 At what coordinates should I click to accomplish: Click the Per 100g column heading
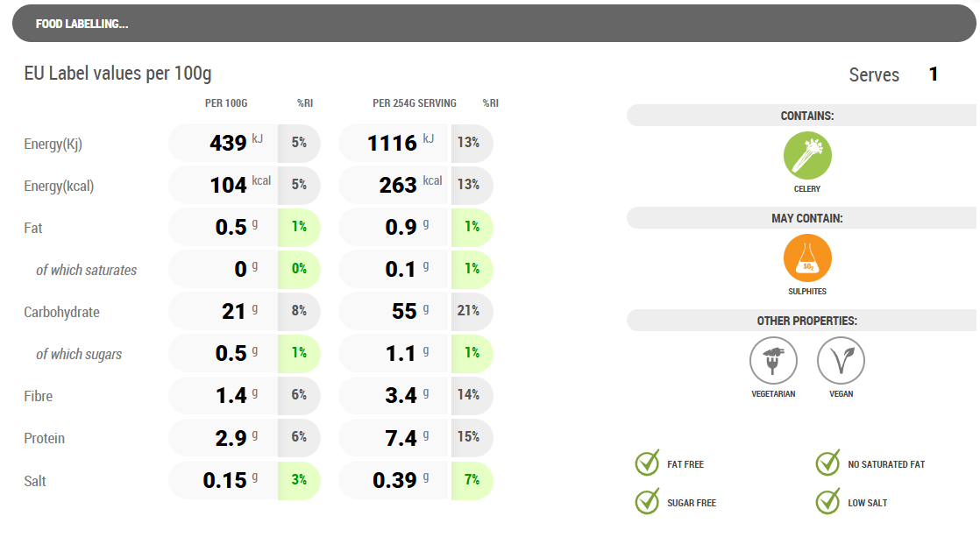pos(226,103)
